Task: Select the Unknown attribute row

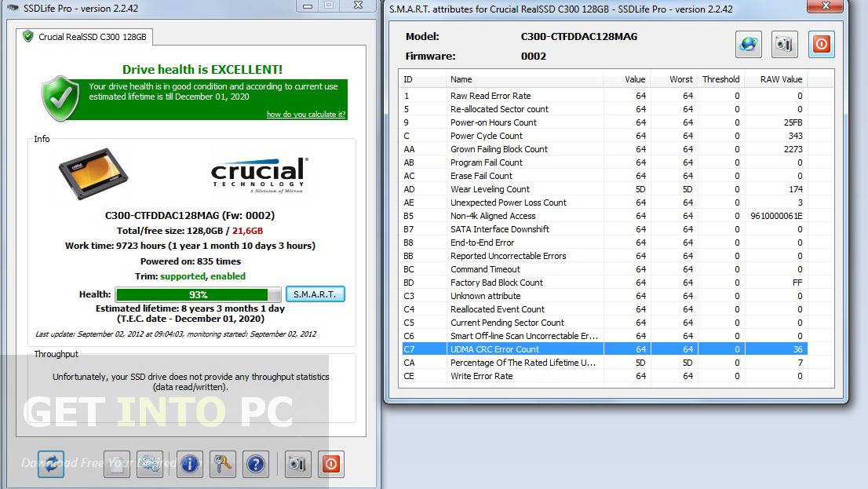Action: tap(604, 296)
